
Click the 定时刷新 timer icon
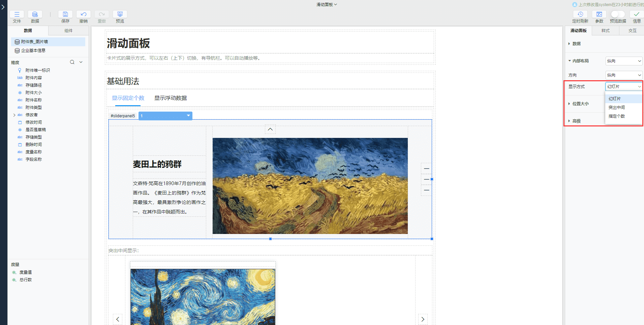580,14
